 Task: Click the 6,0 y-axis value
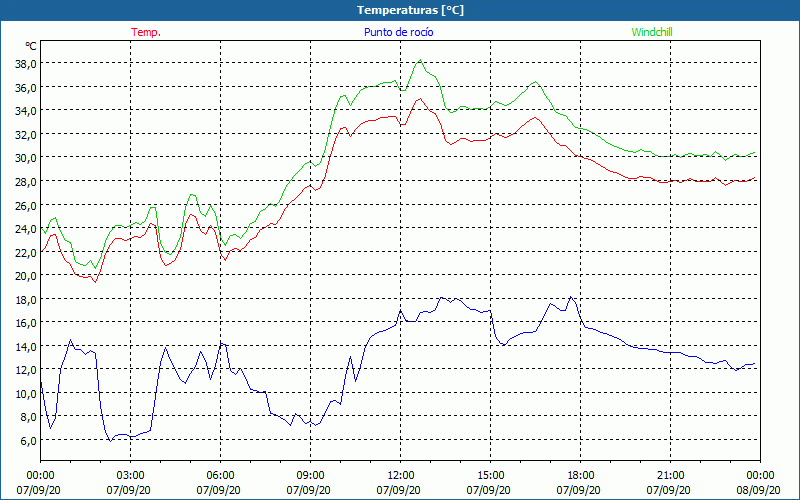pos(28,441)
